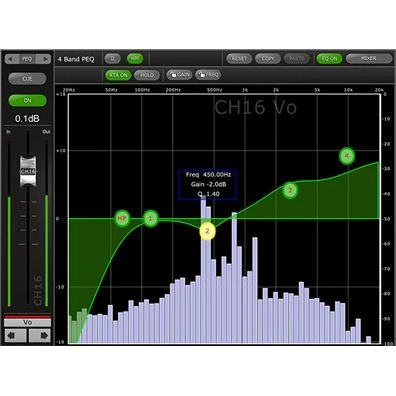
Task: Select EQ band 3 node
Action: [290, 190]
